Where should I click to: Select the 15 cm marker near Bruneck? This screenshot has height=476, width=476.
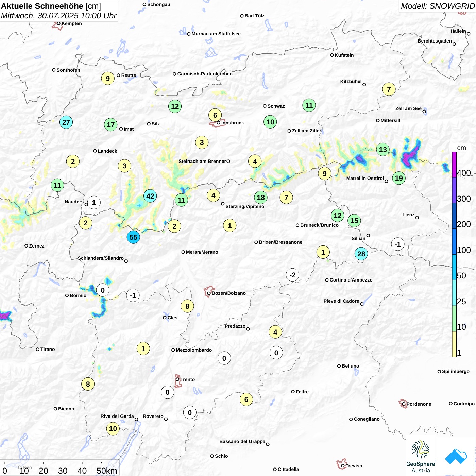click(x=354, y=220)
